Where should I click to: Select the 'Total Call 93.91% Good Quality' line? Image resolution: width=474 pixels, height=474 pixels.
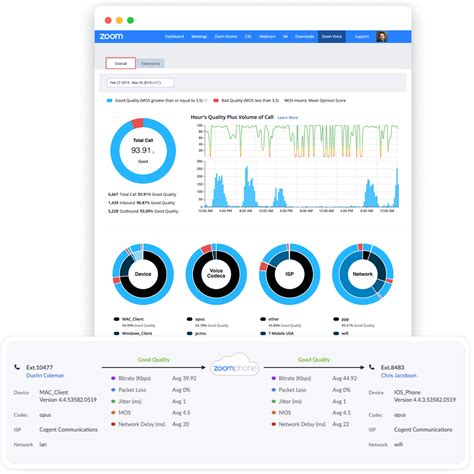pyautogui.click(x=142, y=194)
